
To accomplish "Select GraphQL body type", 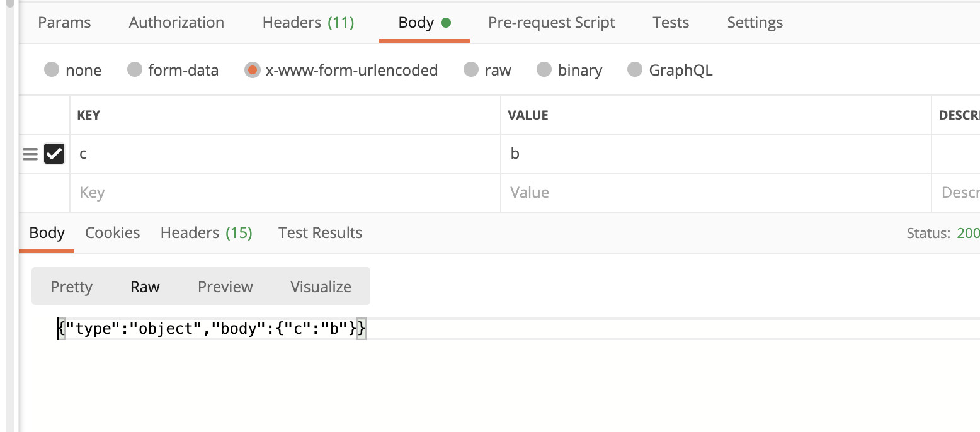I will [635, 70].
